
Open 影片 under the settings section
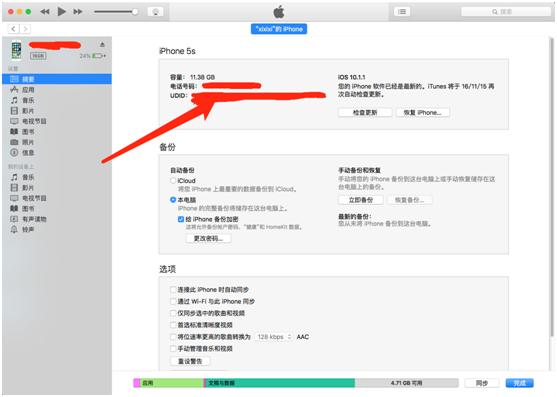tap(57, 111)
